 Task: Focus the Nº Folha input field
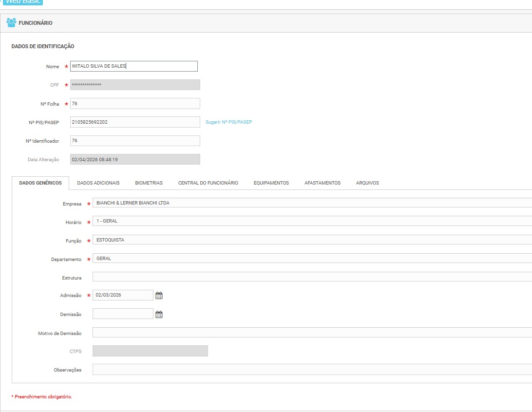pyautogui.click(x=135, y=104)
